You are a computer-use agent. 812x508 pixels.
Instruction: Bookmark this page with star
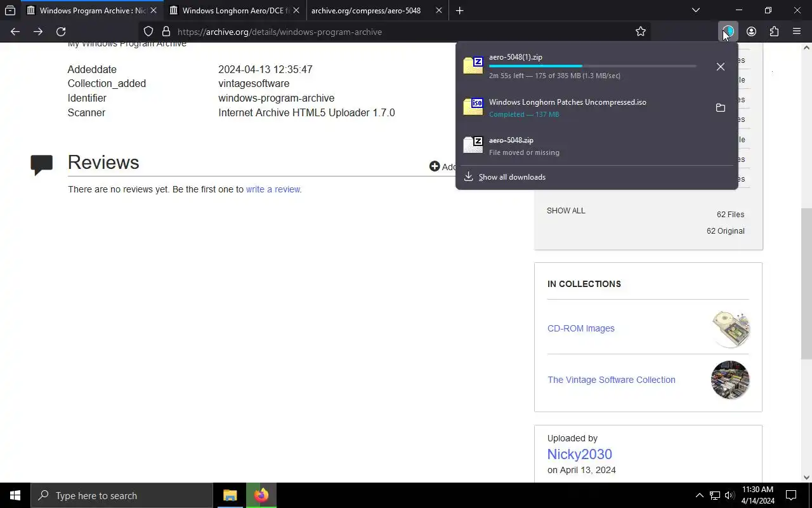point(641,31)
